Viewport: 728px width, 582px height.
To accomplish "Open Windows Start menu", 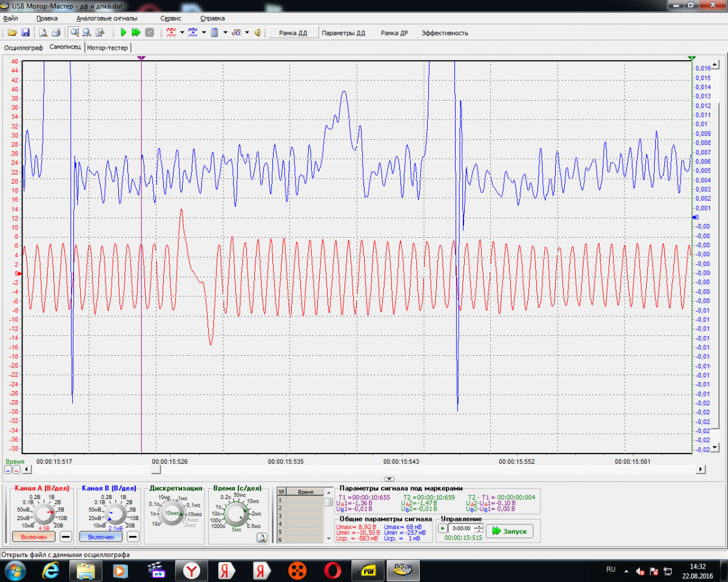I will (15, 570).
